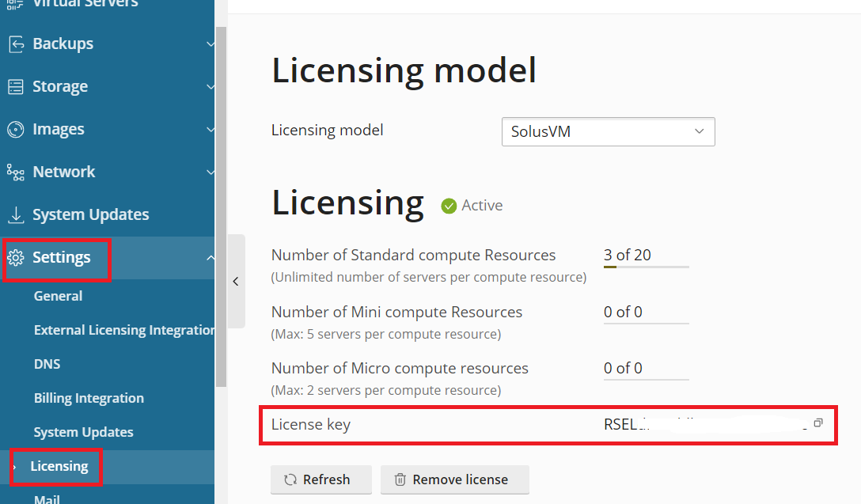This screenshot has height=504, width=861.
Task: Open Images in the sidebar
Action: point(59,130)
